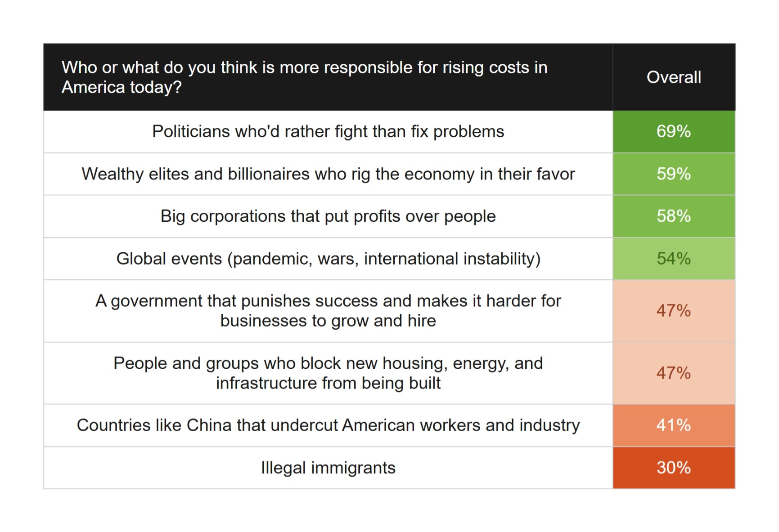Click the 'Countries like China' row label
Viewport: 779px width, 532px height.
pos(328,425)
